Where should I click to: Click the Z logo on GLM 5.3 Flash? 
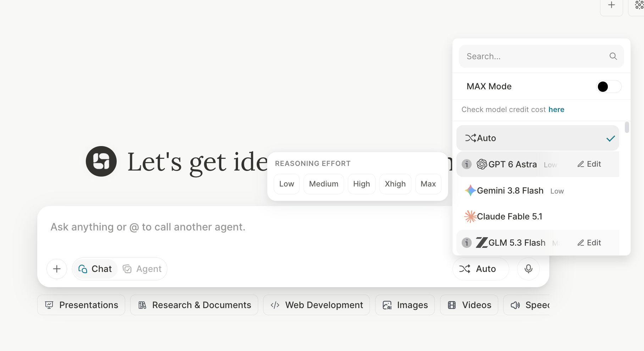coord(482,243)
